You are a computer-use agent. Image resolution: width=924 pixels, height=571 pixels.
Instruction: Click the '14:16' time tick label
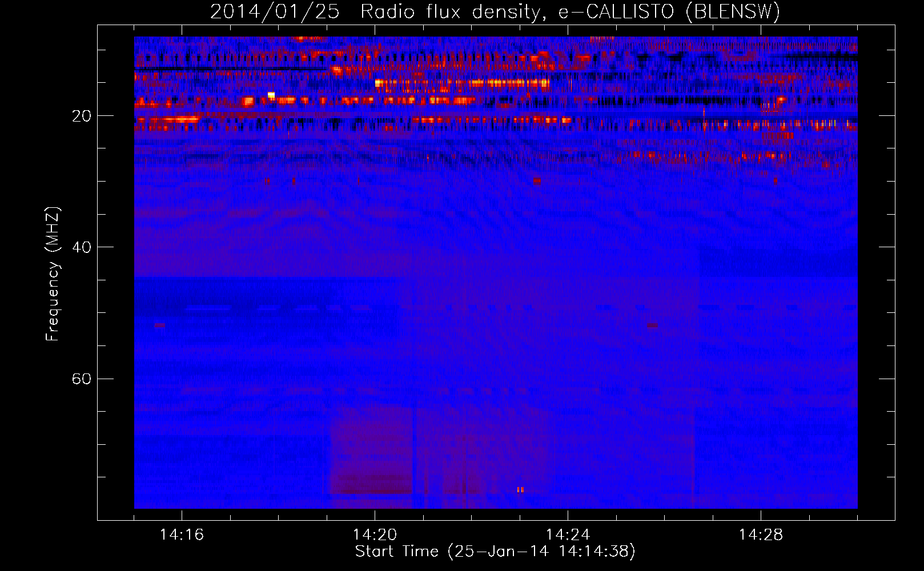click(x=182, y=535)
